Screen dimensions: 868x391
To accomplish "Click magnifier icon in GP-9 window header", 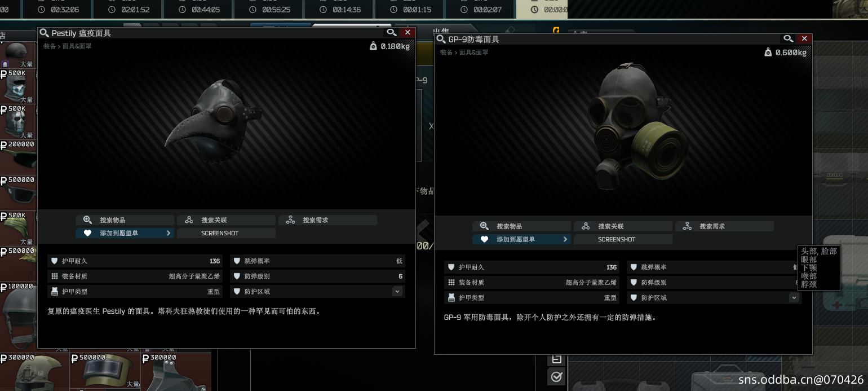I will click(x=789, y=38).
